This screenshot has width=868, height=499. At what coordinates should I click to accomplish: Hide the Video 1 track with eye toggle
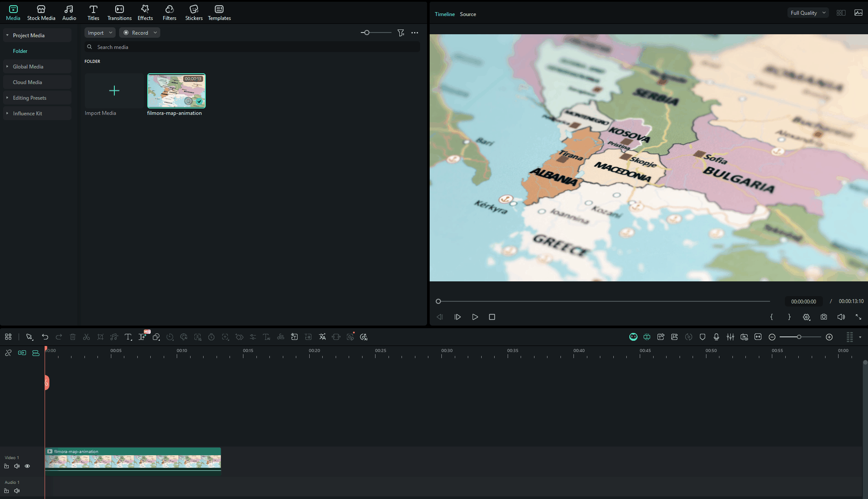click(x=27, y=466)
